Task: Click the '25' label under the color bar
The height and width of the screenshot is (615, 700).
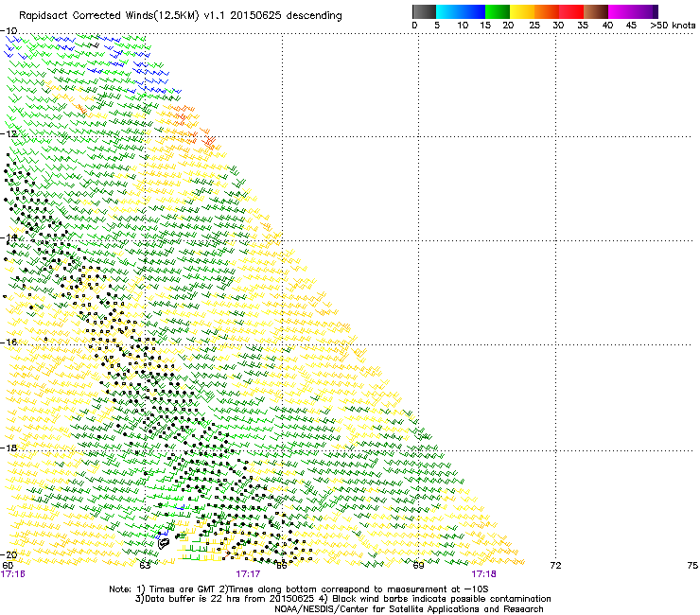Action: 534,26
